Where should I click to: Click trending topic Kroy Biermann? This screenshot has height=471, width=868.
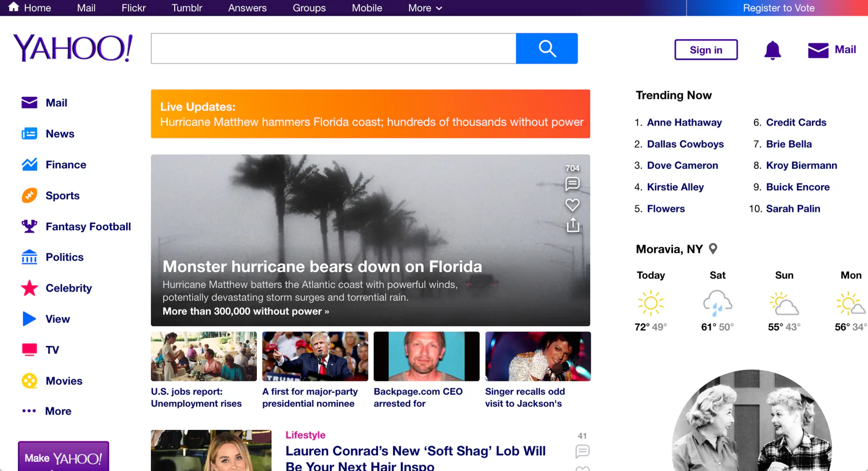[x=801, y=165]
